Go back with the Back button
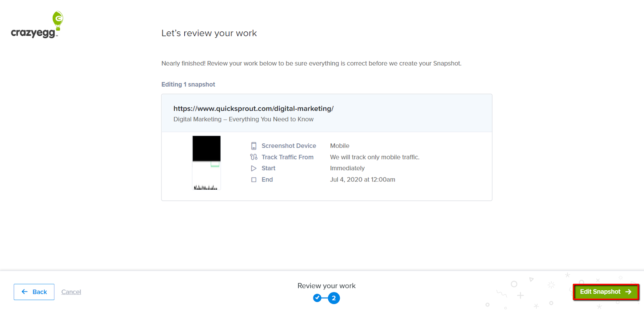The height and width of the screenshot is (312, 644). (34, 292)
